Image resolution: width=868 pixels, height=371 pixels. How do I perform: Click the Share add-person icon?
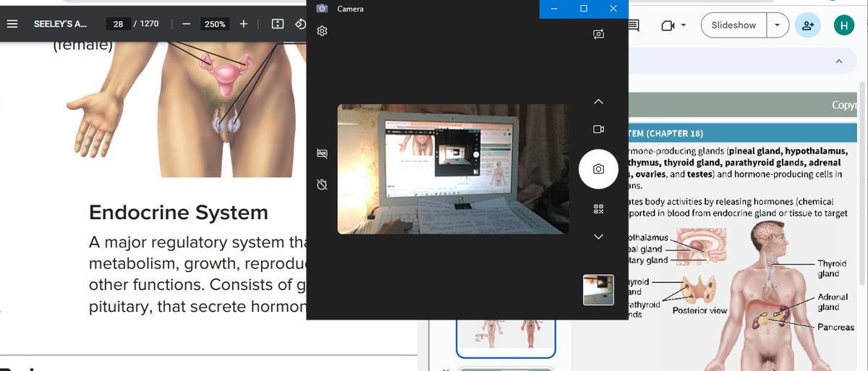click(x=808, y=25)
